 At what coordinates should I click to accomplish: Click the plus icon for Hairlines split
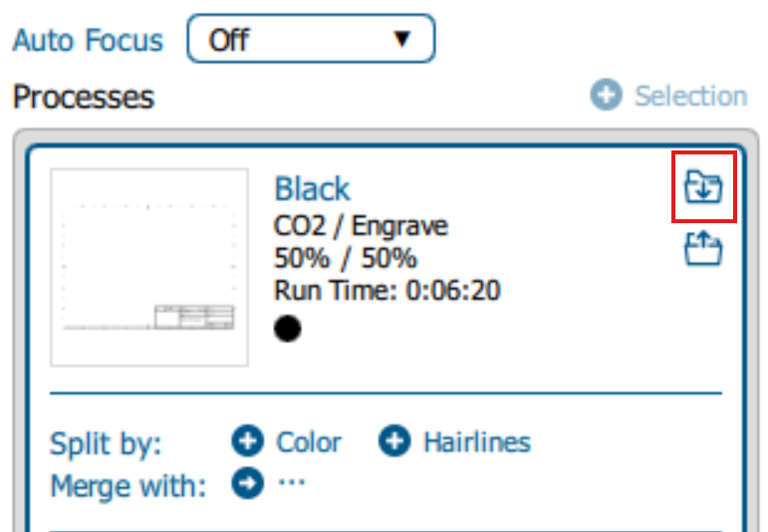point(394,441)
